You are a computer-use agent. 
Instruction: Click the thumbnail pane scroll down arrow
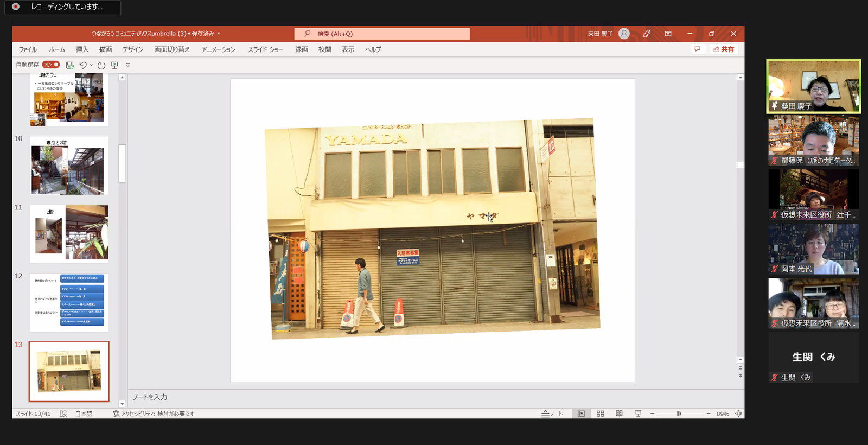pos(122,404)
